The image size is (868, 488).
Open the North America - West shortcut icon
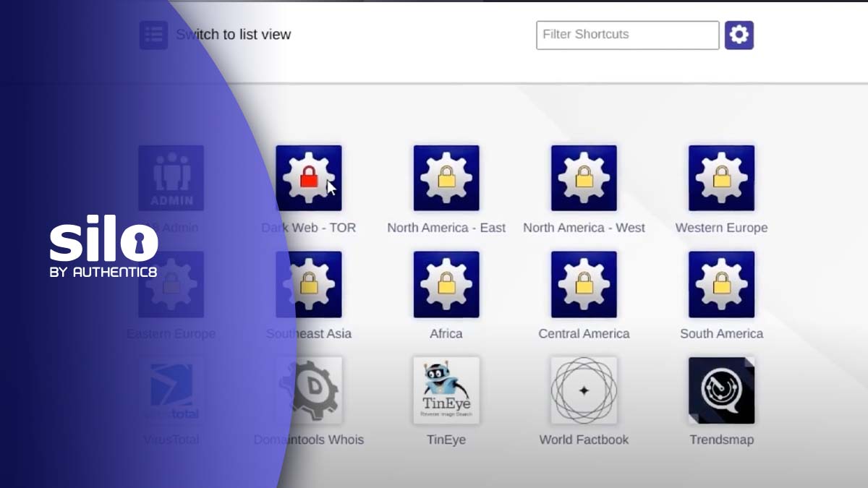pyautogui.click(x=584, y=178)
